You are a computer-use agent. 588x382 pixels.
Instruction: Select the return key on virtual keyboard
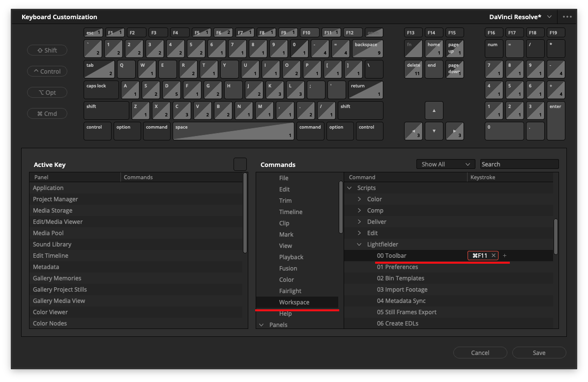pyautogui.click(x=366, y=90)
